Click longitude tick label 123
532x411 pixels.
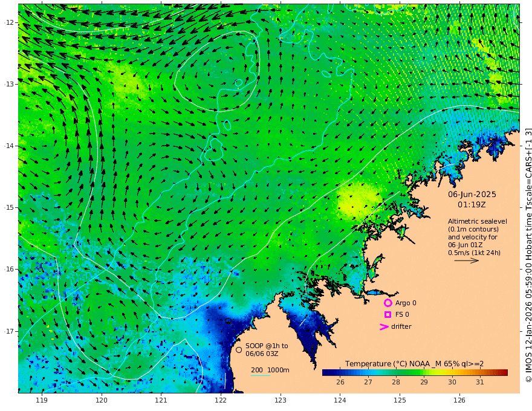point(281,400)
